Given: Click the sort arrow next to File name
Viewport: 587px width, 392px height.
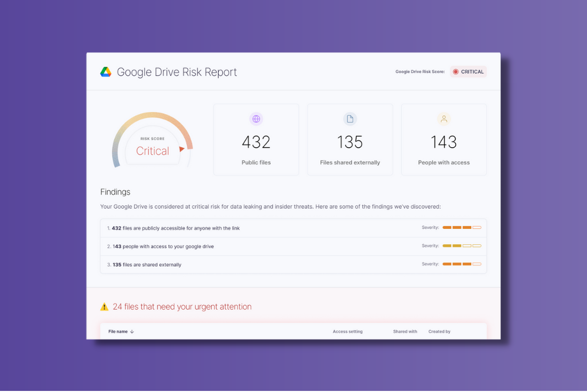Looking at the screenshot, I should [132, 331].
